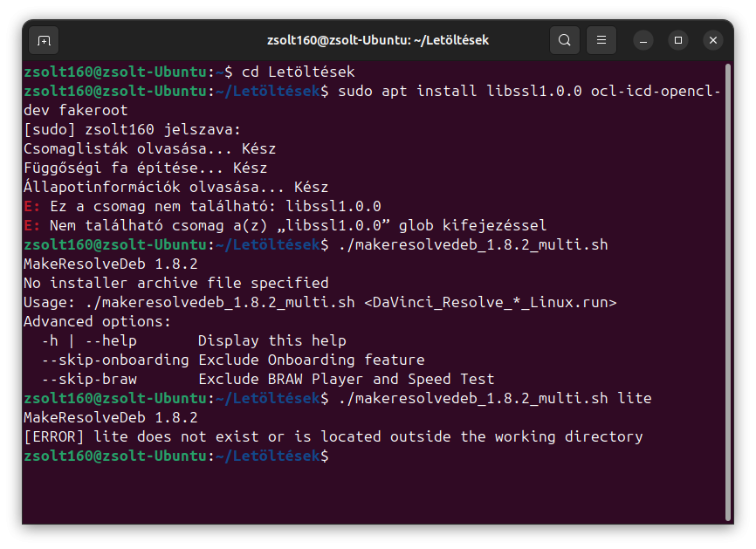
Task: Click the "Csomaglisták olvasása... Kész" line
Action: click(149, 148)
